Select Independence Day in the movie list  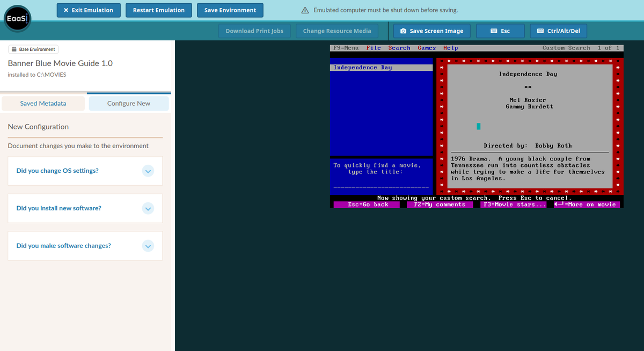tap(382, 68)
